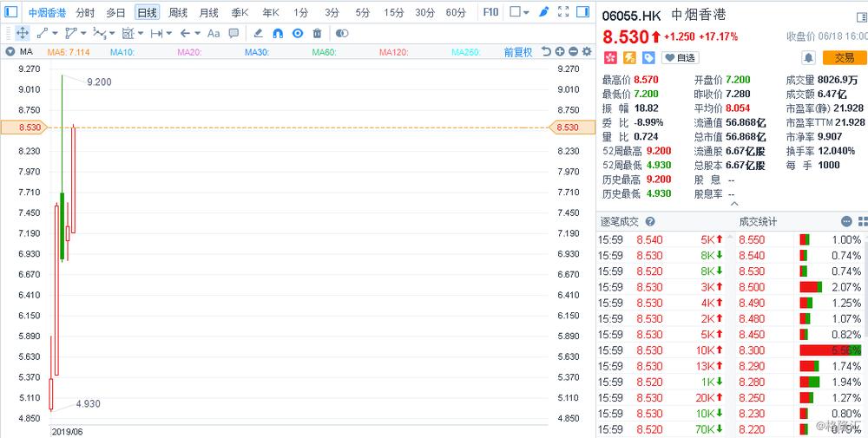
Task: Select the comment bubble note tool
Action: pyautogui.click(x=234, y=33)
